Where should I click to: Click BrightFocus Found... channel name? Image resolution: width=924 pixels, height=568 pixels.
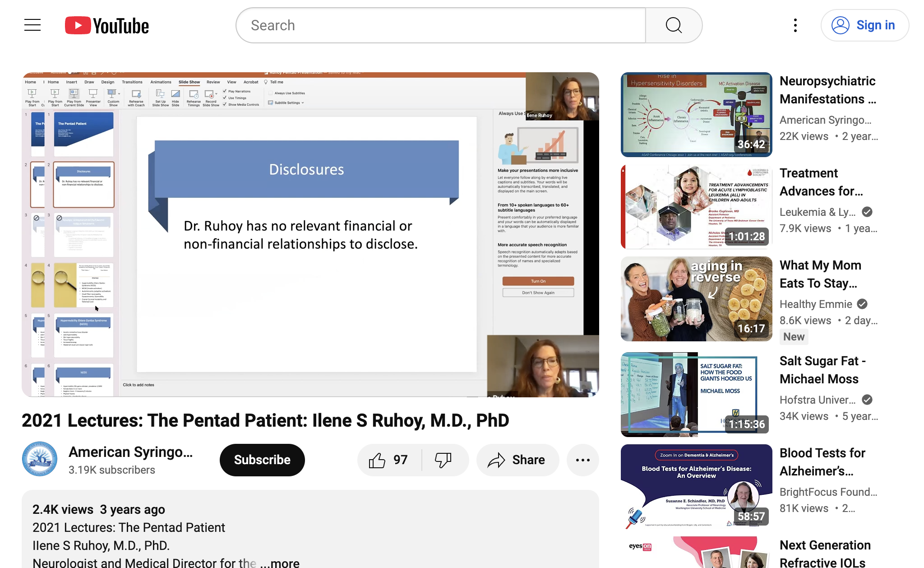828,492
